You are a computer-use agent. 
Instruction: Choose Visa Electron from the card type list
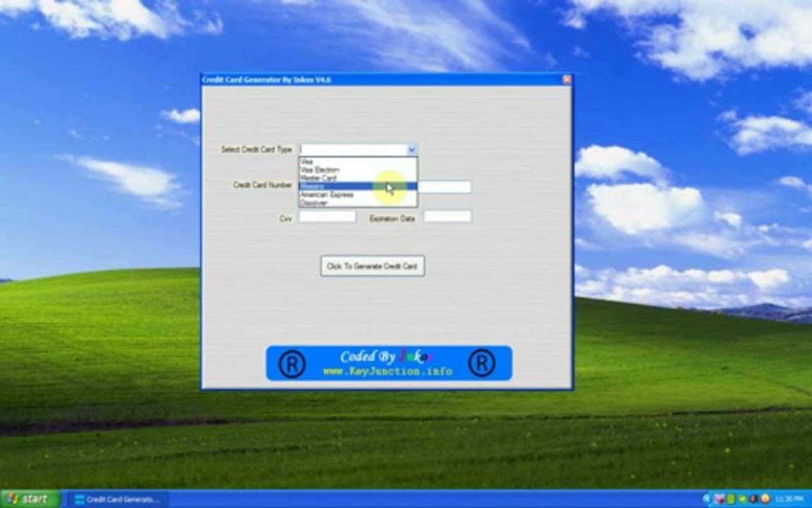click(x=358, y=169)
